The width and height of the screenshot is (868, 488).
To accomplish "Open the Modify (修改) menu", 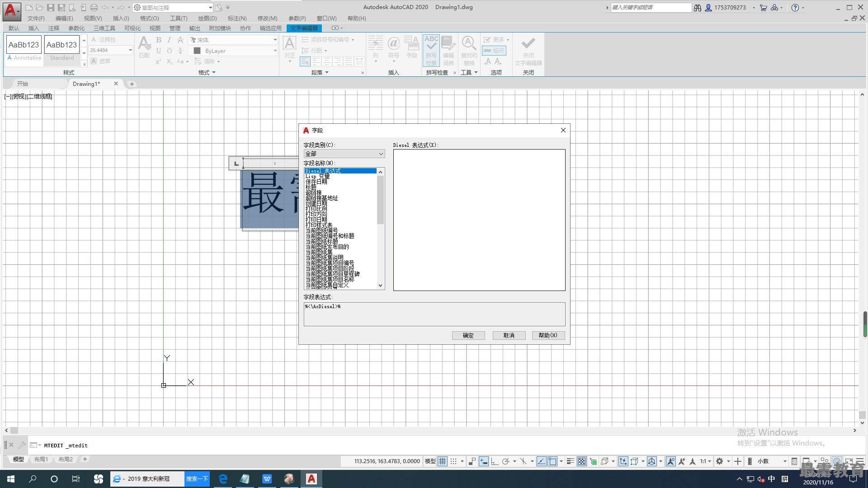I will [x=268, y=19].
